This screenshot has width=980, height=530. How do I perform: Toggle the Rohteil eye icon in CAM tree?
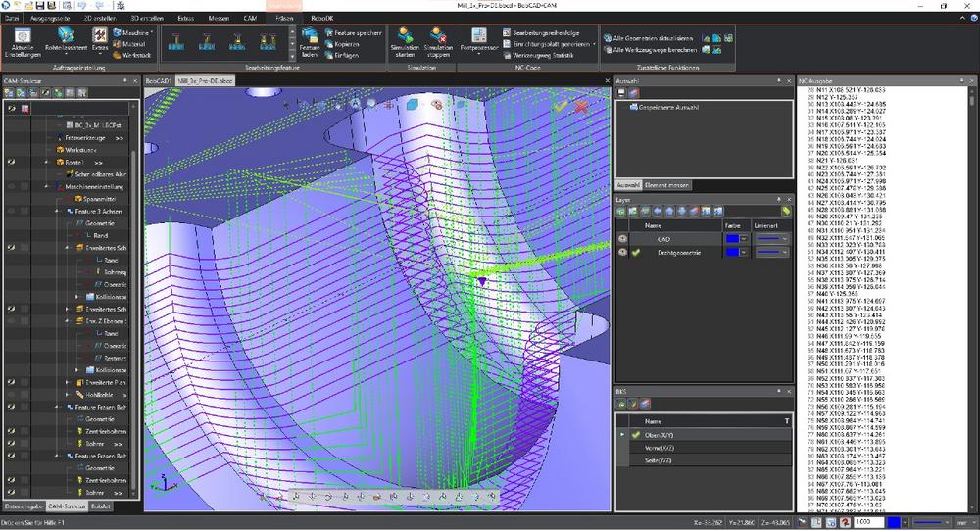11,162
